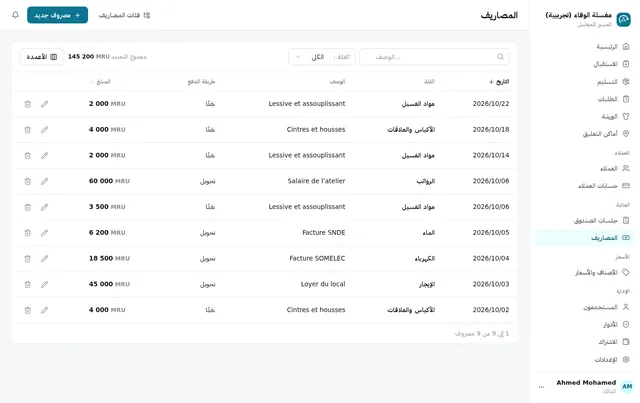640x403 pixels.
Task: Open 'جلسات الصندوق' cash sessions in sidebar
Action: [584, 220]
